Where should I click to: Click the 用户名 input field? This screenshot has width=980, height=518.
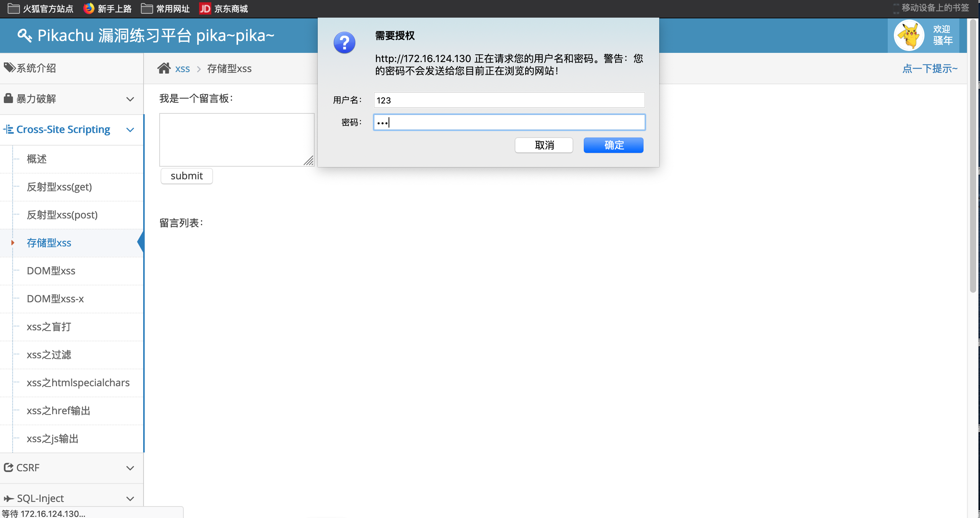(x=509, y=100)
